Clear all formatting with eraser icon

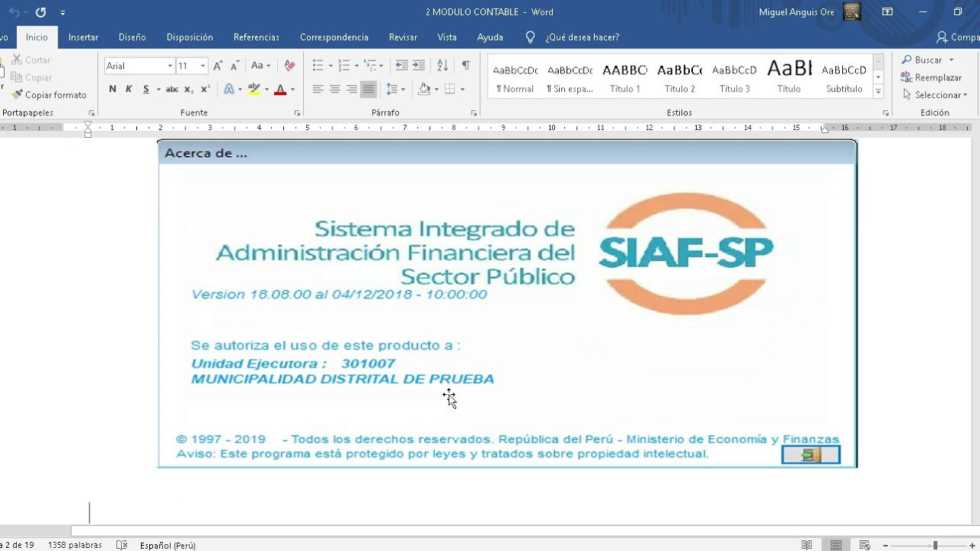[x=289, y=66]
